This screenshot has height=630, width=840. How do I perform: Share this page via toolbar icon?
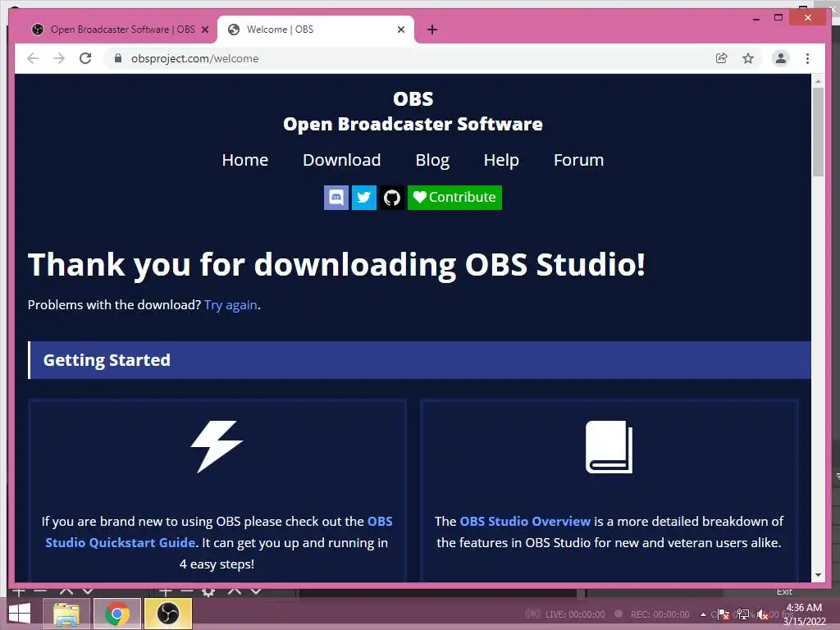722,58
